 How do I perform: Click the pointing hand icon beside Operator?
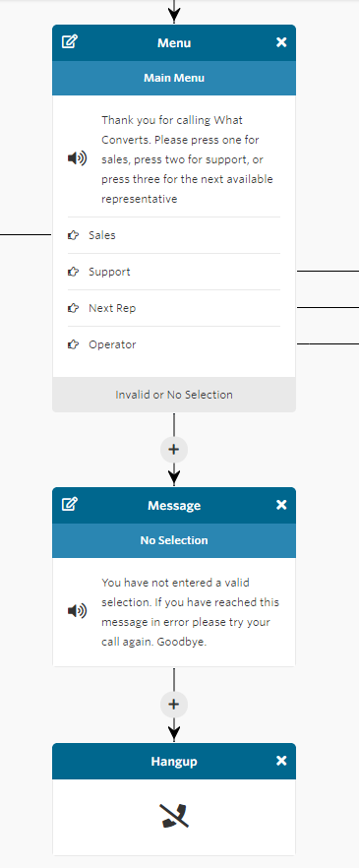coord(73,344)
